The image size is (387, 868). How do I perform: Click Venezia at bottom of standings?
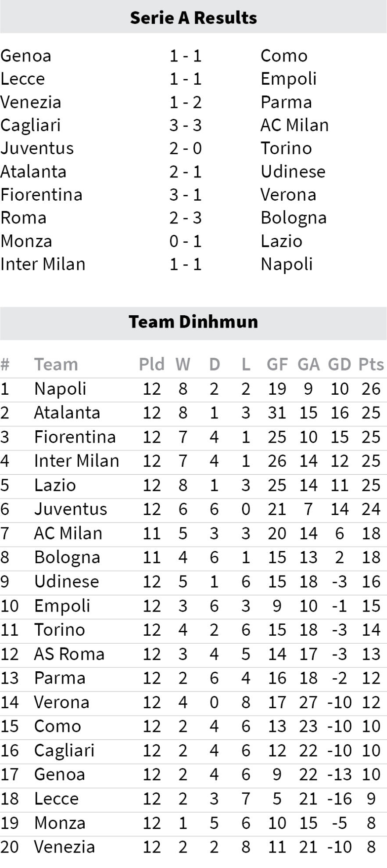64,847
